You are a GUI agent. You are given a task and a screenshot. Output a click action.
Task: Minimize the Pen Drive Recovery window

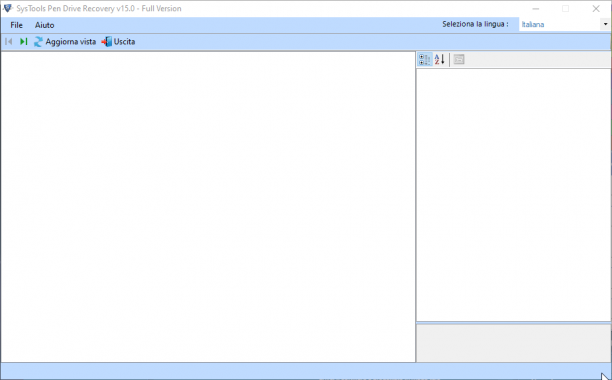[x=536, y=9]
